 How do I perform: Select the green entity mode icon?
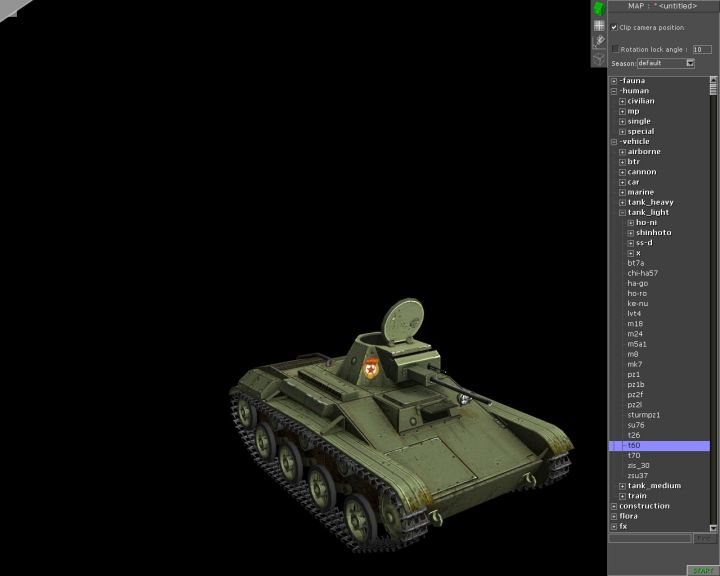[598, 9]
